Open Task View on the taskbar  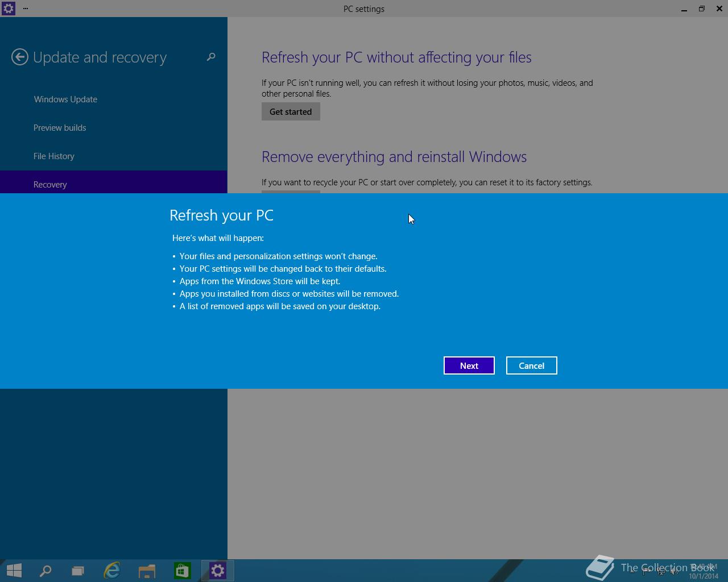[78, 570]
